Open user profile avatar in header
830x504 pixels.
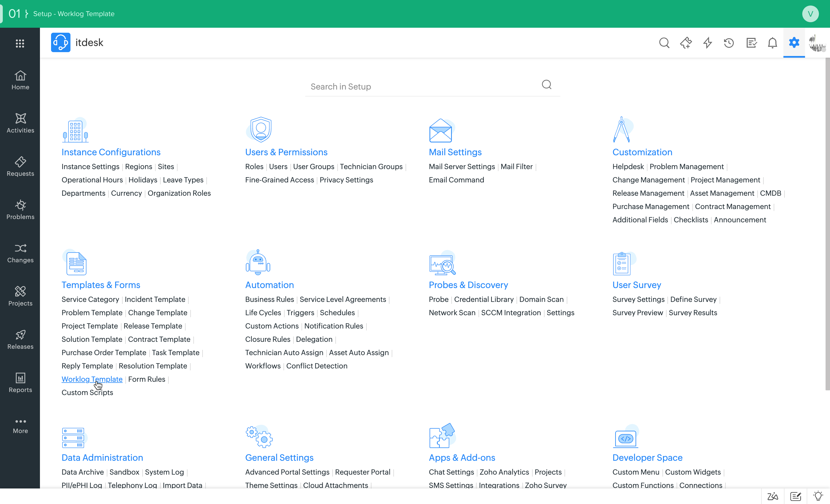(x=817, y=43)
